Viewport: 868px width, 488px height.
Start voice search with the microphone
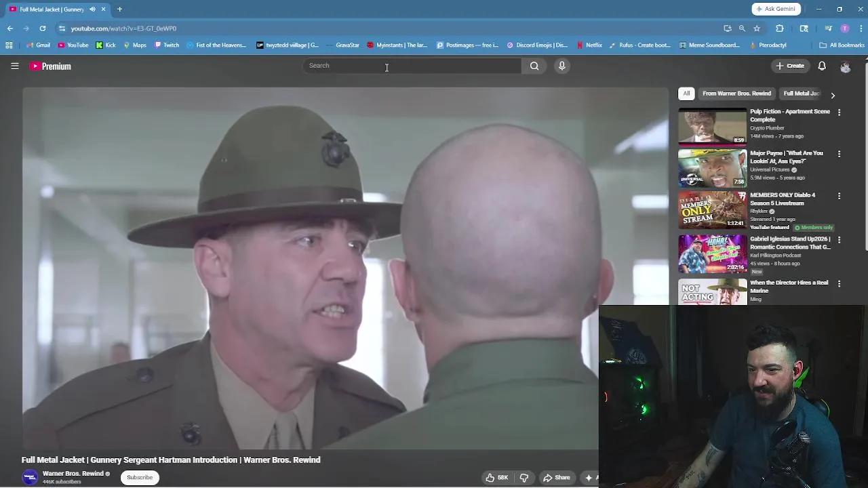[561, 66]
